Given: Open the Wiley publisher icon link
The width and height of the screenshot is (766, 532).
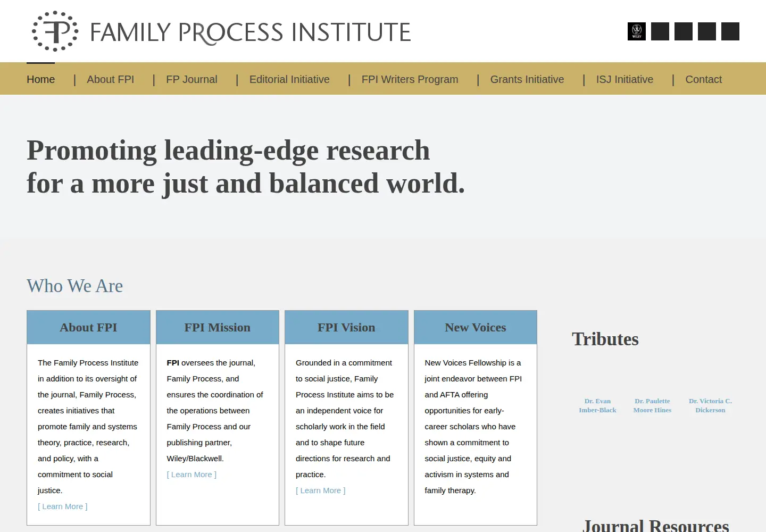Looking at the screenshot, I should (x=636, y=31).
